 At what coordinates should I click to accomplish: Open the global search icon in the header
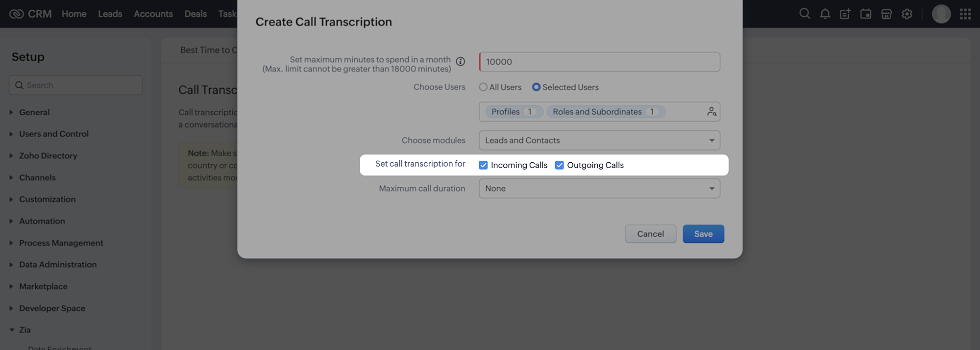pos(805,14)
